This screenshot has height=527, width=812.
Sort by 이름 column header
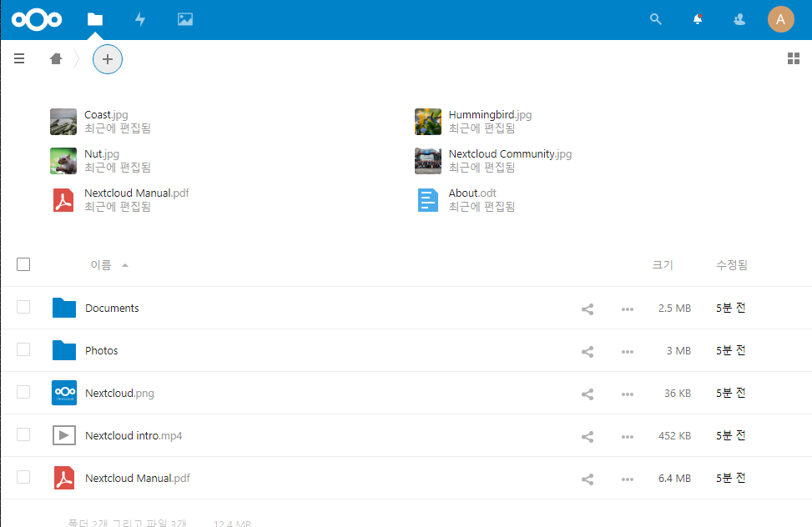pyautogui.click(x=101, y=265)
